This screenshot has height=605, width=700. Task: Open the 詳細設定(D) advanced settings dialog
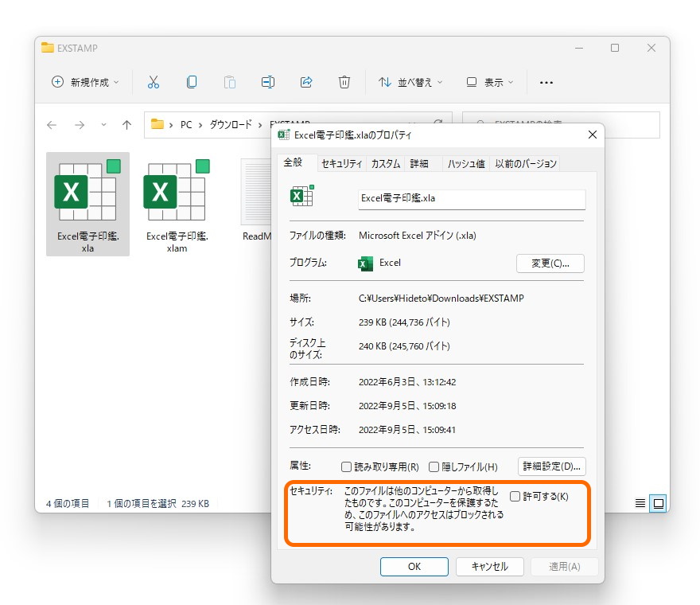551,466
